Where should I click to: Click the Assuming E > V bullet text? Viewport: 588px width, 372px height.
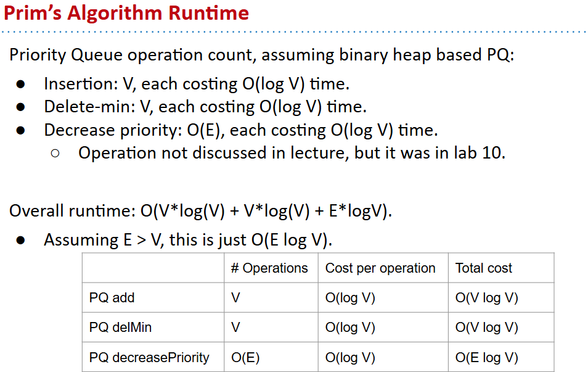(188, 239)
